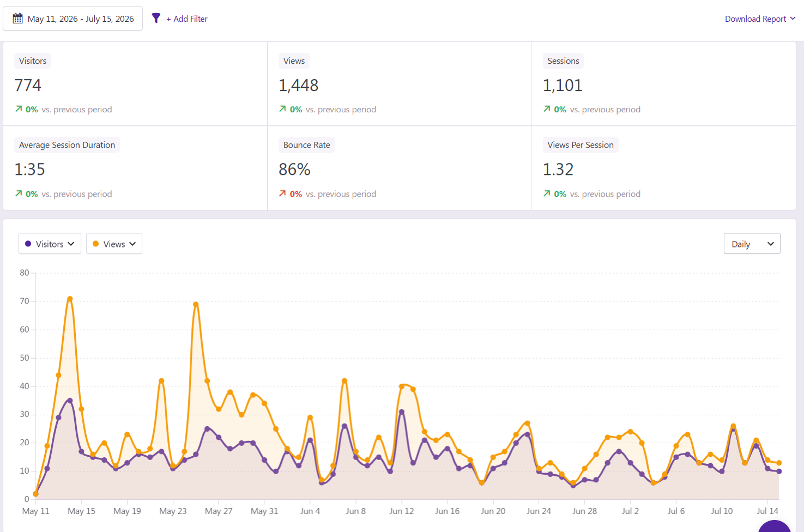Open the Views chart metric dropdown
Screen dimensions: 804x532
[114, 244]
